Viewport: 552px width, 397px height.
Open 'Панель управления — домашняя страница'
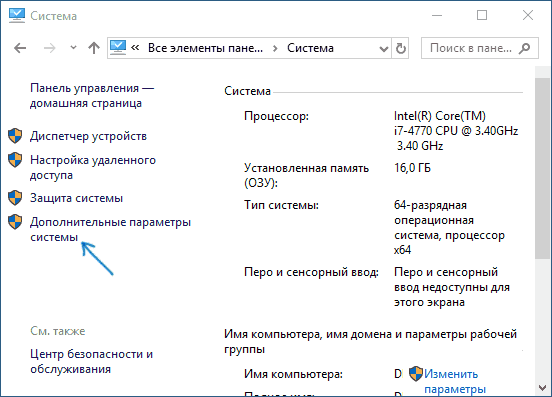pos(92,95)
